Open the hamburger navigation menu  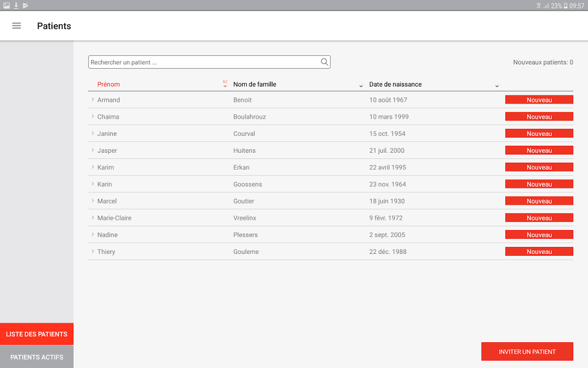point(17,26)
